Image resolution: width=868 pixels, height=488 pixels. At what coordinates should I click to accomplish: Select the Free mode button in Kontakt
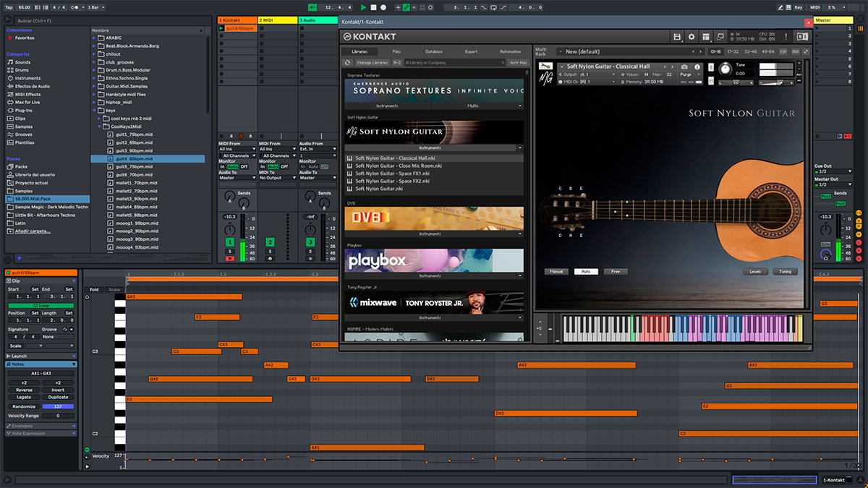(616, 272)
